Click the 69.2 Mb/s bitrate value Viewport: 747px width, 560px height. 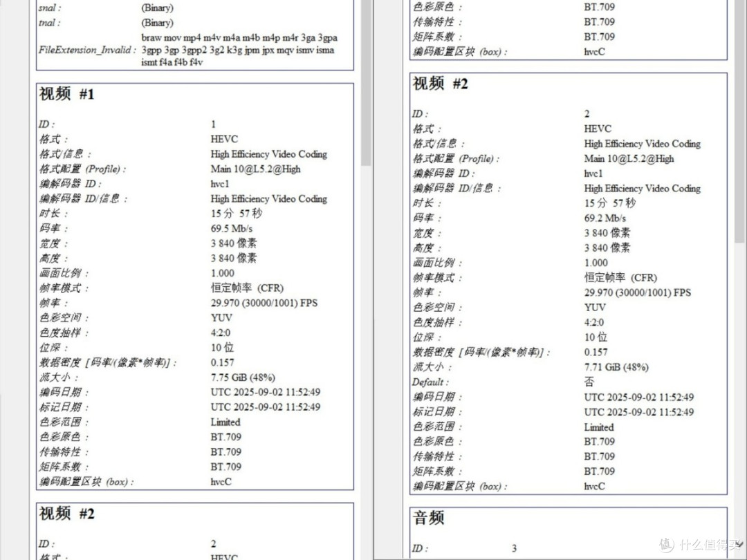(x=605, y=218)
